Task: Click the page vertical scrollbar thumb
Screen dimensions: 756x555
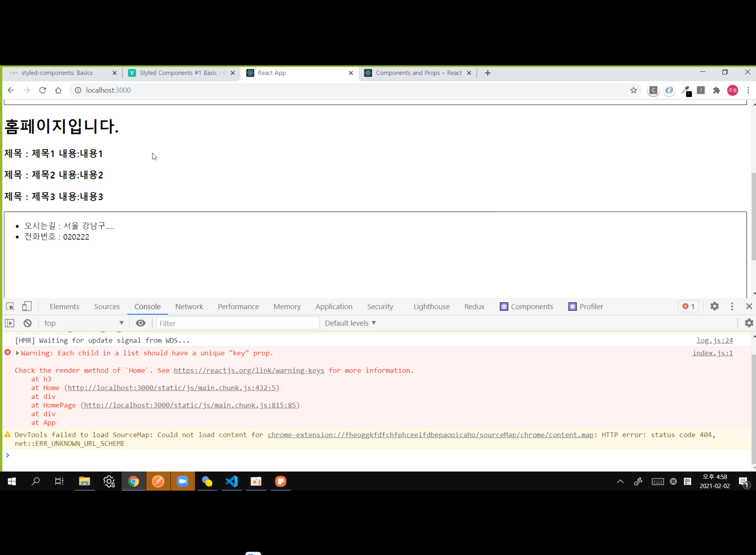Action: [x=753, y=216]
